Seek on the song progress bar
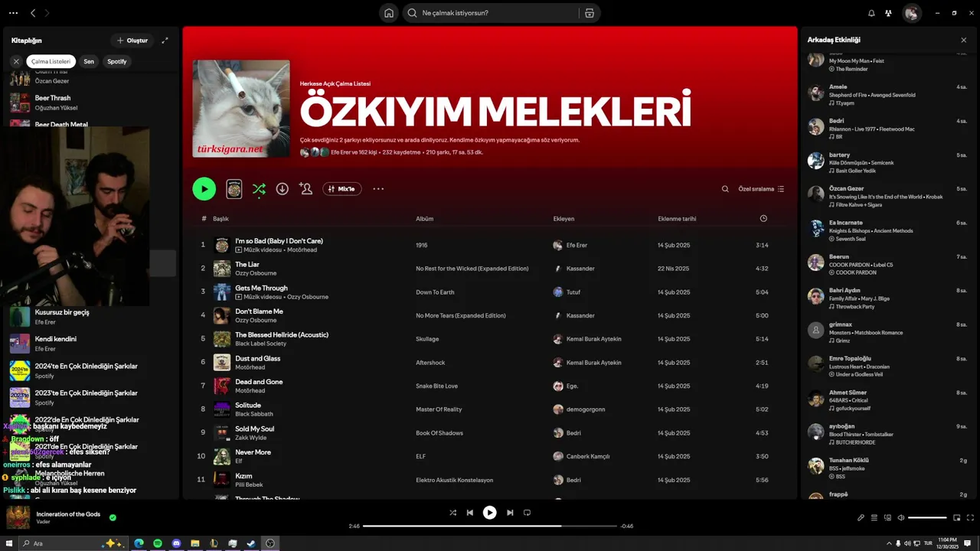 click(490, 526)
